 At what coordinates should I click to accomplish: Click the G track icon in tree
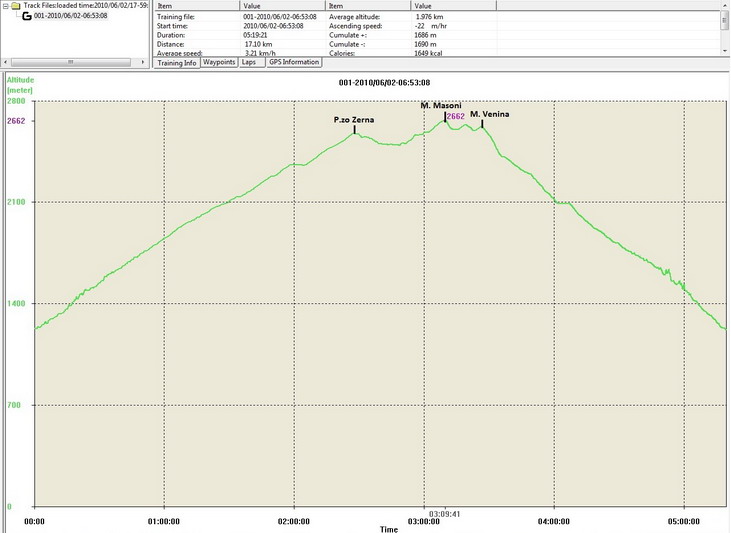(26, 16)
